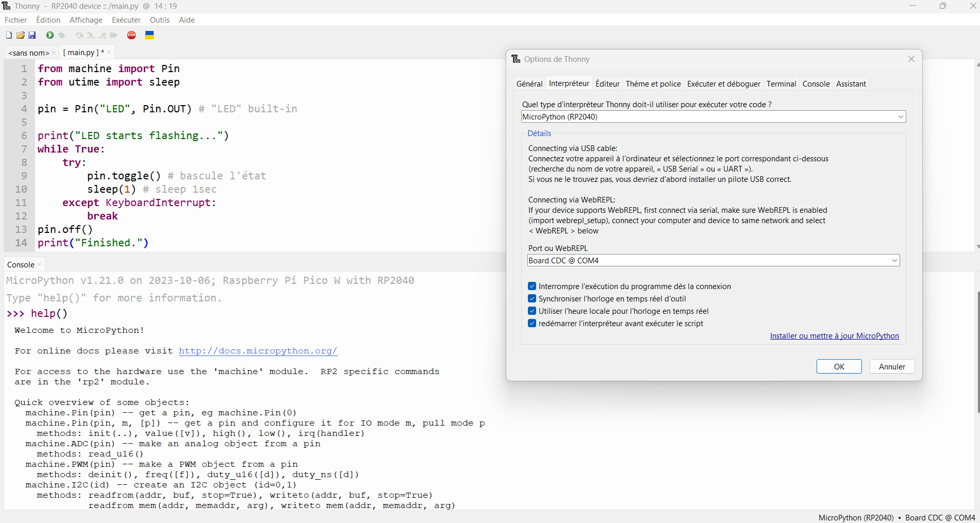Switch to the Exécuter et déboguer tab
This screenshot has width=980, height=523.
pyautogui.click(x=724, y=83)
